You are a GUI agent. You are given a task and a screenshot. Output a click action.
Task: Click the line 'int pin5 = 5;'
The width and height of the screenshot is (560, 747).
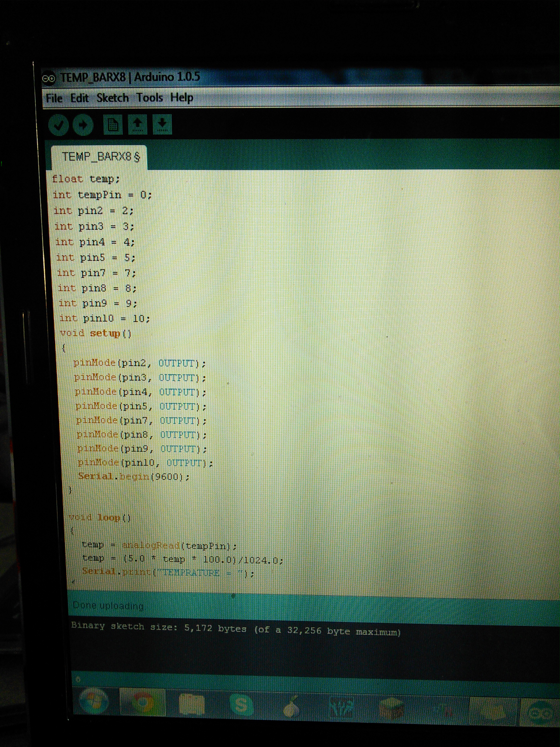[96, 258]
